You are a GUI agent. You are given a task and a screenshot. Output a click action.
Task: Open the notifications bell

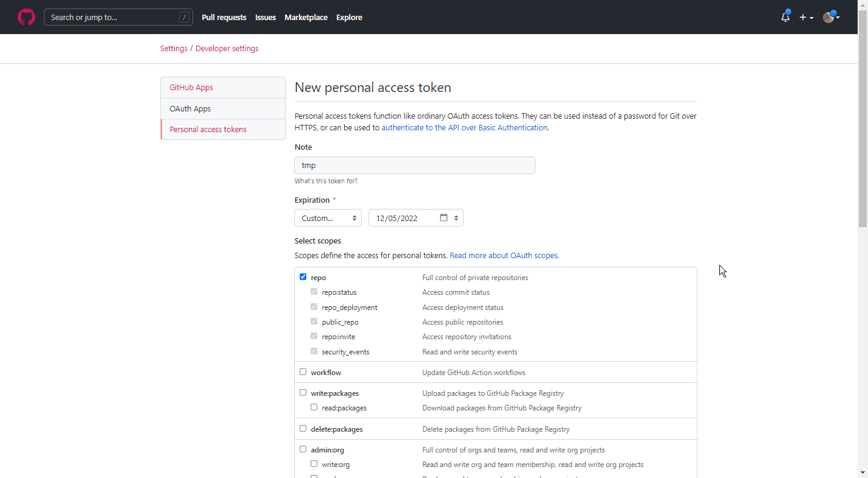click(x=785, y=18)
